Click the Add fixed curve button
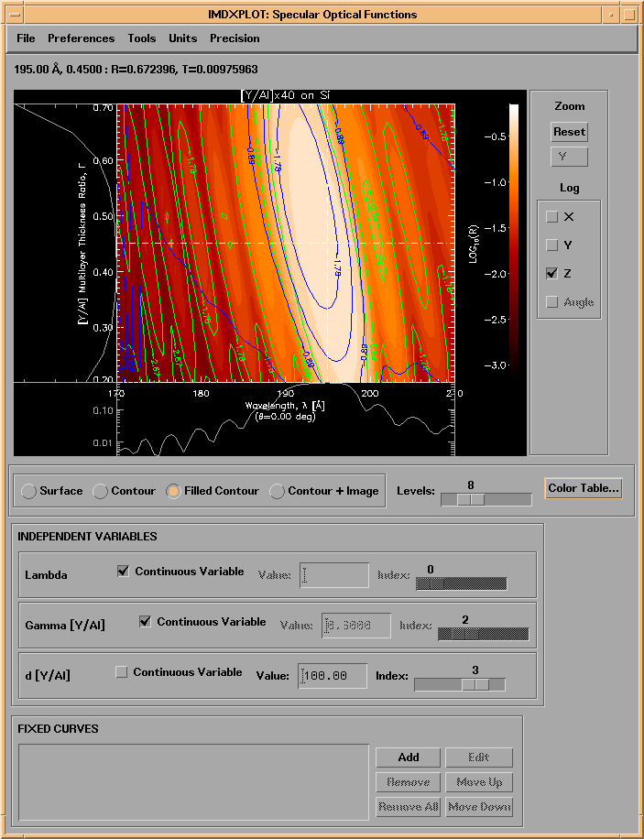644x839 pixels. tap(409, 757)
